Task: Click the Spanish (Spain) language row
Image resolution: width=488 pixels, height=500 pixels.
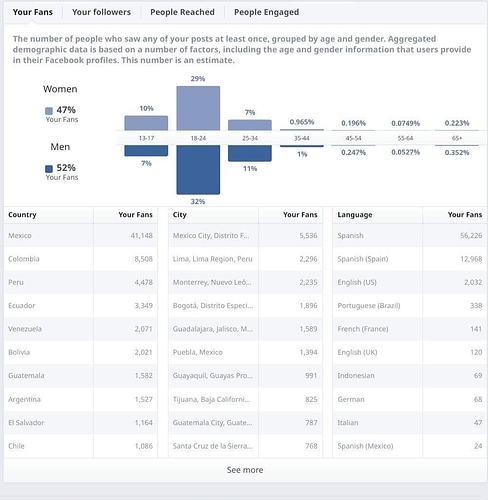Action: click(x=409, y=259)
